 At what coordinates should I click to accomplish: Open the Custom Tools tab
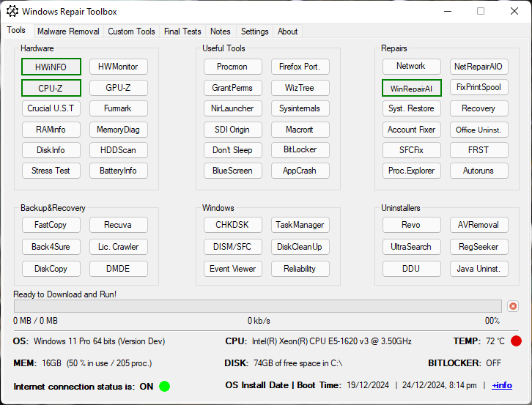coord(131,31)
